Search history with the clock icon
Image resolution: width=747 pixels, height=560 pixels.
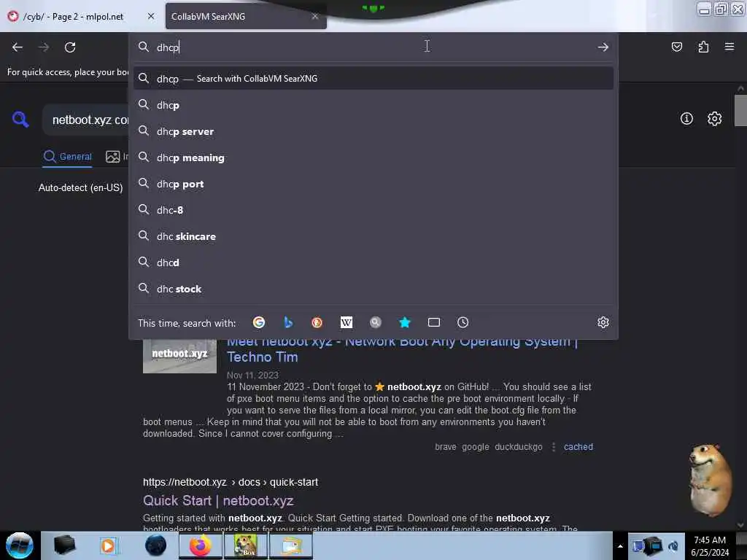tap(462, 322)
